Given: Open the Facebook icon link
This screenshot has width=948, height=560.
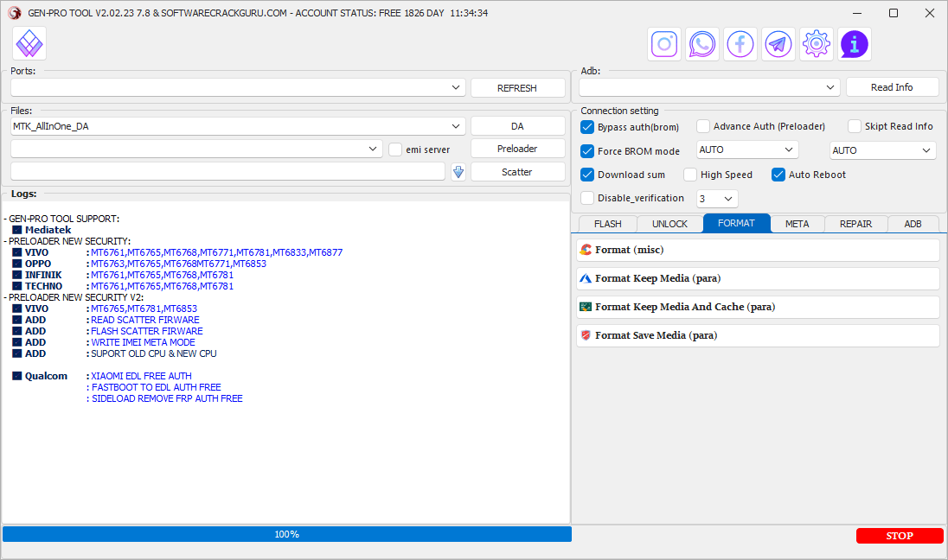Looking at the screenshot, I should coord(740,43).
